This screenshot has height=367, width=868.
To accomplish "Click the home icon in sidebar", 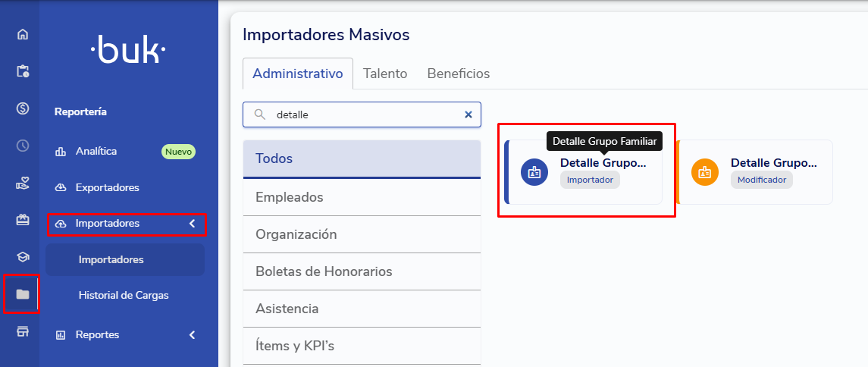I will 23,34.
